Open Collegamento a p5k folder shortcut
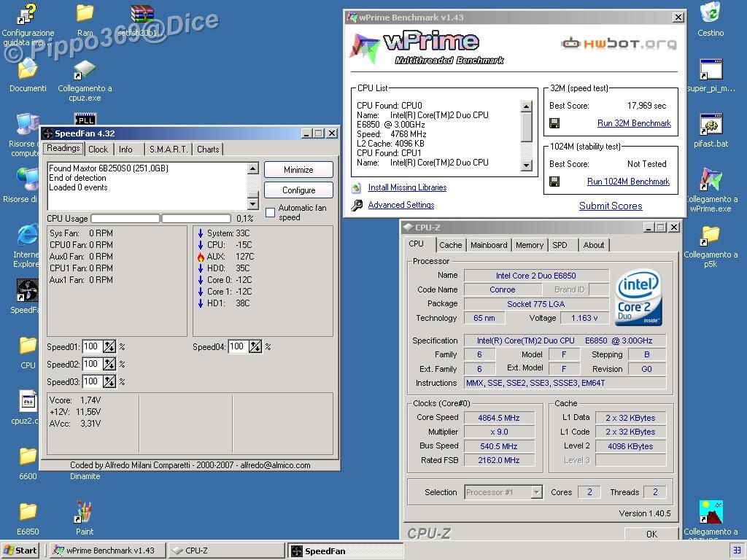Screen dimensions: 747x560 coord(711,235)
